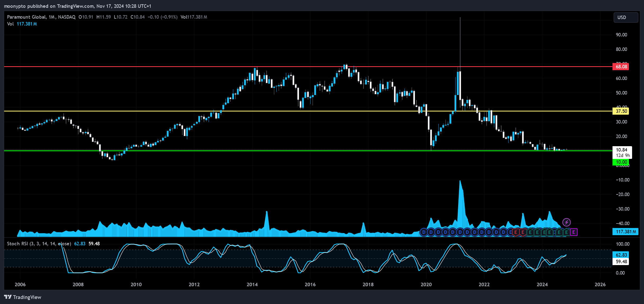The height and width of the screenshot is (304, 644).
Task: Click the close value C10.84
Action: click(x=138, y=17)
